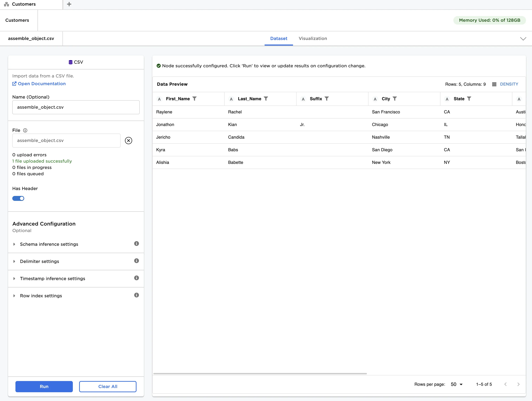Viewport: 532px width, 401px height.
Task: Click the filter icon on City column
Action: pos(395,98)
